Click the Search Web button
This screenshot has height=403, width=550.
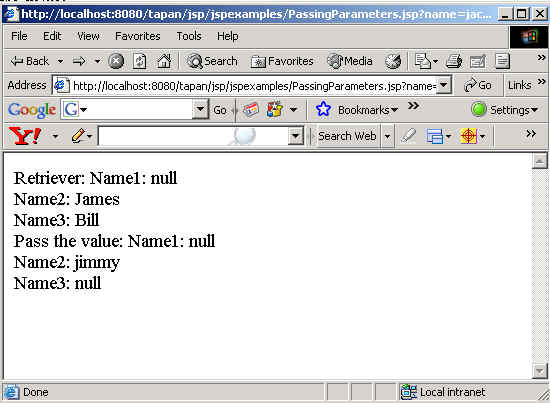coord(347,136)
